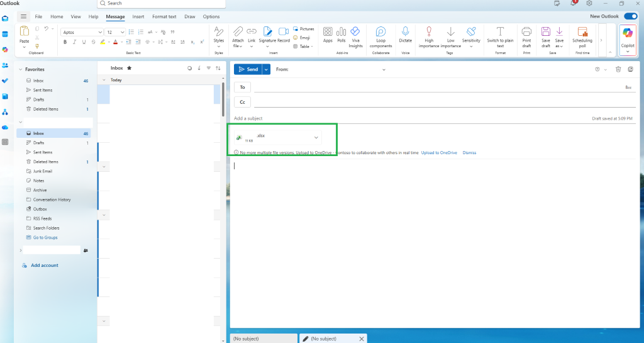644x343 pixels.
Task: Toggle subscript formatting
Action: coord(192,42)
